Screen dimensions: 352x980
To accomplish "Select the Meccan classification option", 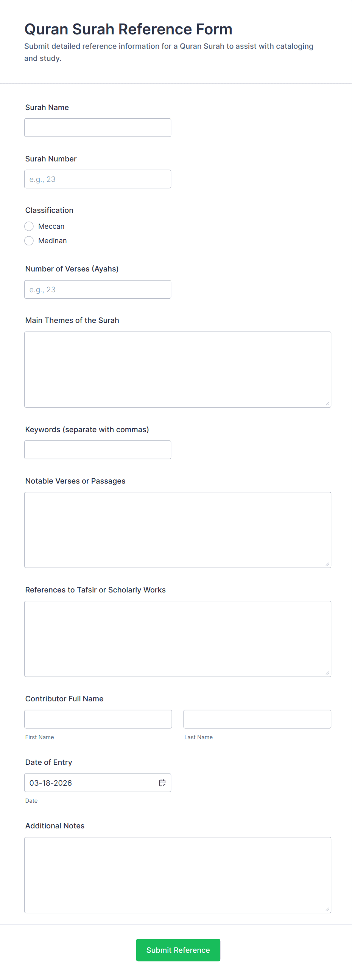I will click(29, 226).
